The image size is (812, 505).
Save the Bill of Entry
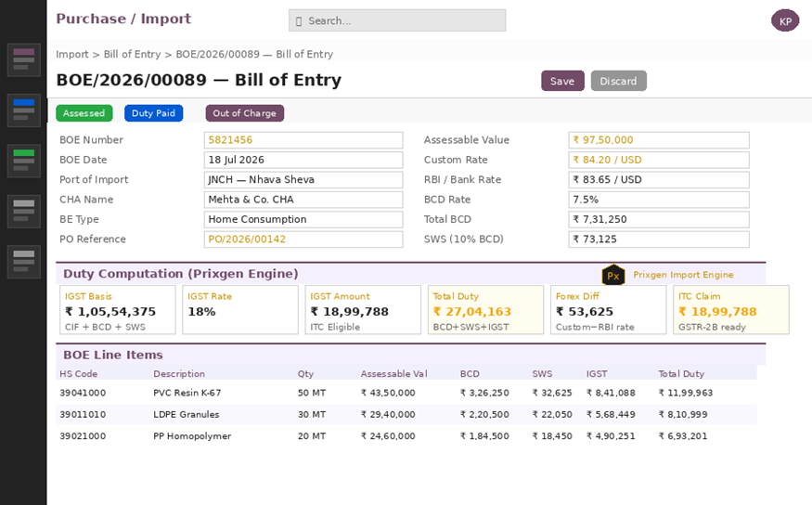click(562, 81)
